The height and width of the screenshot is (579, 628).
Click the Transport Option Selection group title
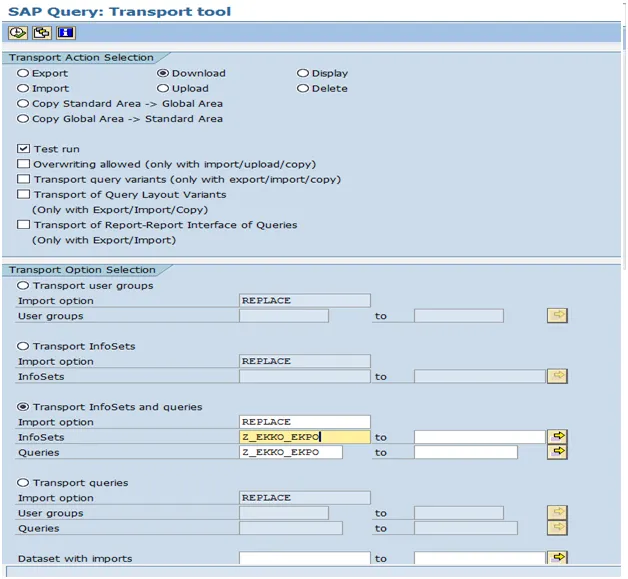click(82, 270)
